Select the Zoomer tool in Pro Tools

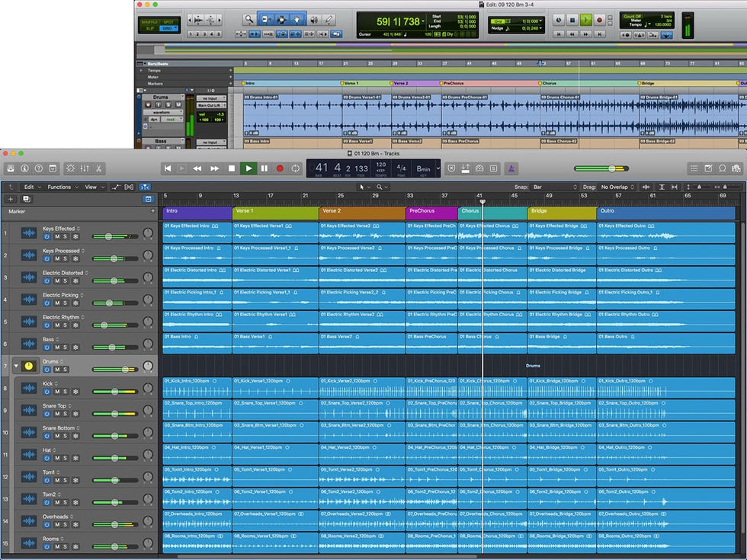(x=248, y=19)
